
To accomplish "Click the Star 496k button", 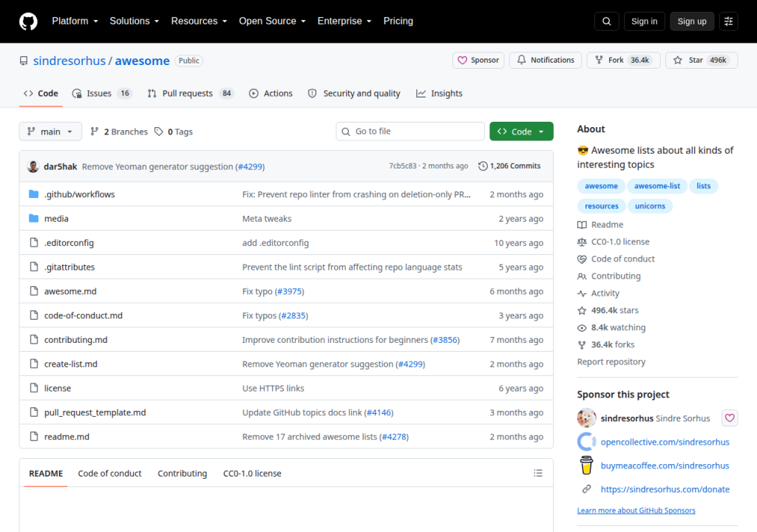I will (x=701, y=60).
